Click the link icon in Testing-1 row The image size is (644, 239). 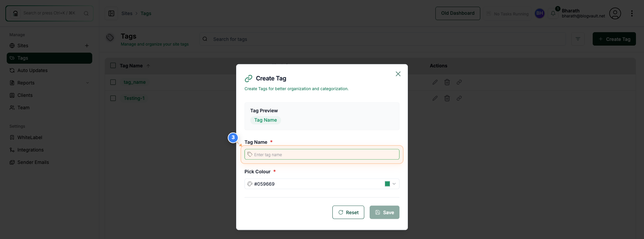pyautogui.click(x=459, y=98)
